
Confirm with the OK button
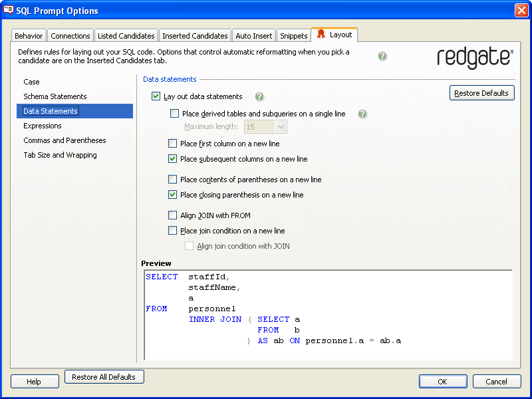tap(443, 381)
